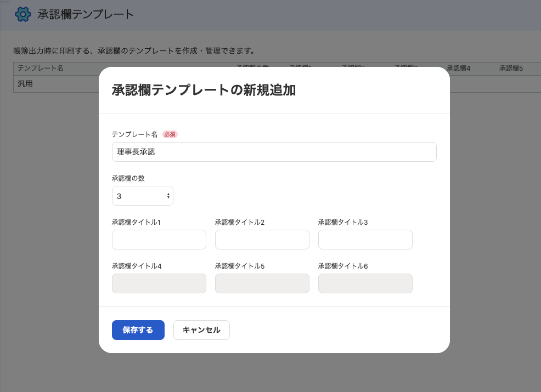Click the gear icon beside 承認欄テンプレート

click(x=23, y=14)
